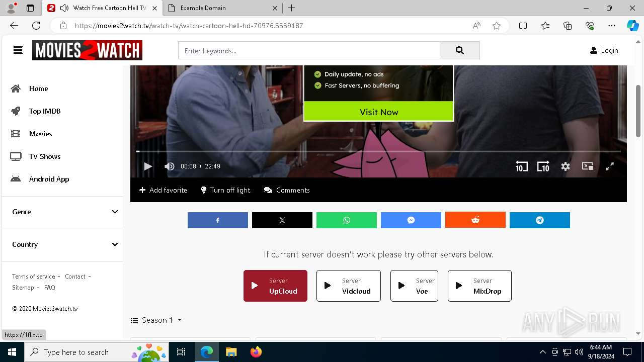Open Read aloud in address bar
The width and height of the screenshot is (644, 362).
click(x=476, y=26)
